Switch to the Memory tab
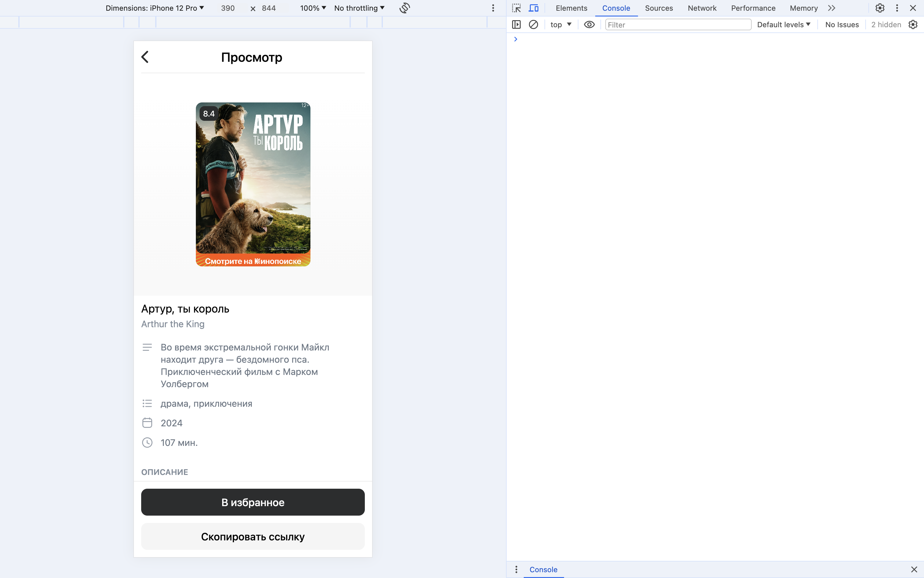The height and width of the screenshot is (578, 924). point(803,8)
